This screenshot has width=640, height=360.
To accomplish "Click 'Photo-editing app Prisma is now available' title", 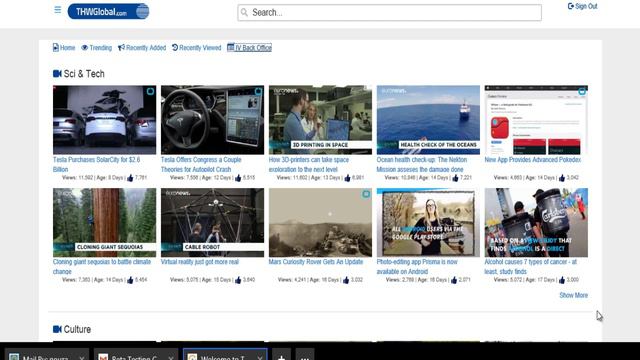I will click(x=417, y=267).
